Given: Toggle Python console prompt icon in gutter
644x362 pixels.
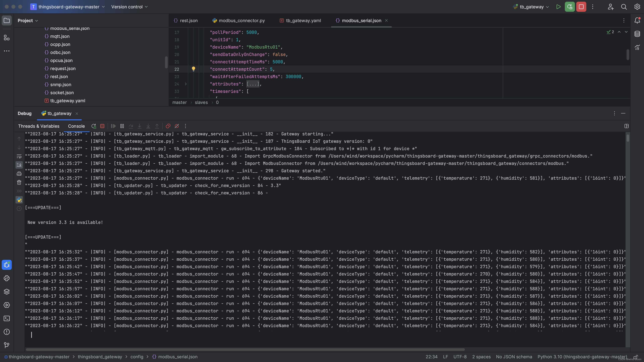Looking at the screenshot, I should point(19,200).
